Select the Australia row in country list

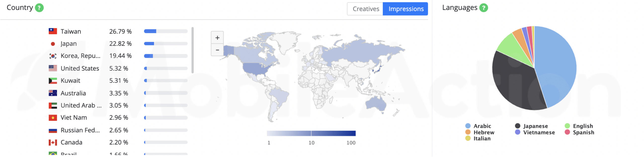pos(118,93)
